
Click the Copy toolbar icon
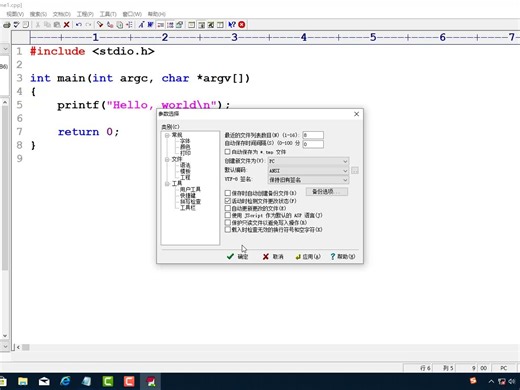coord(47,25)
